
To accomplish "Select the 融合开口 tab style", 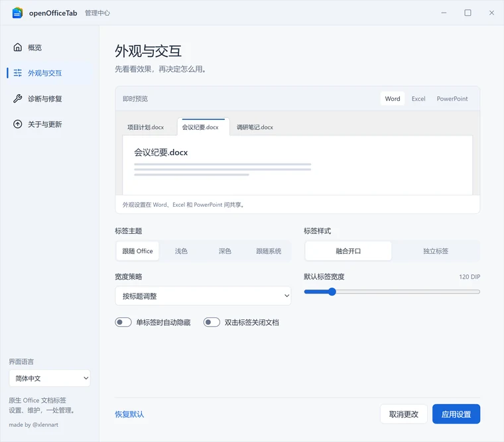I will pos(348,251).
